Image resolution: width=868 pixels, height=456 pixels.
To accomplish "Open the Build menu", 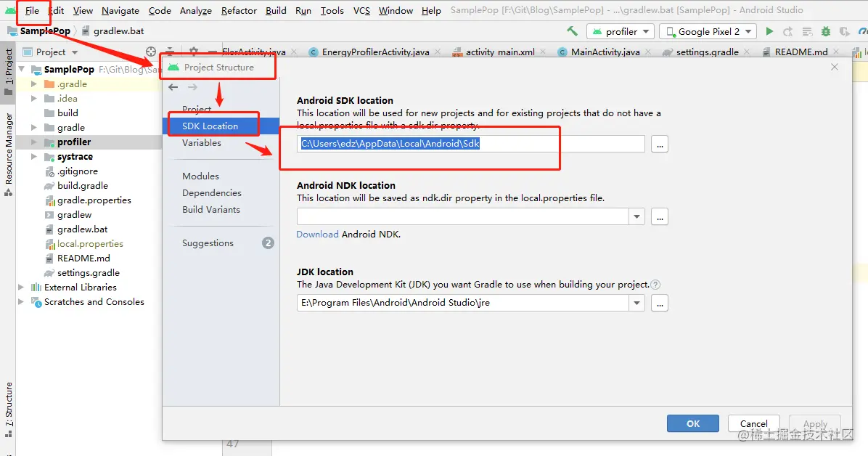I will point(276,10).
